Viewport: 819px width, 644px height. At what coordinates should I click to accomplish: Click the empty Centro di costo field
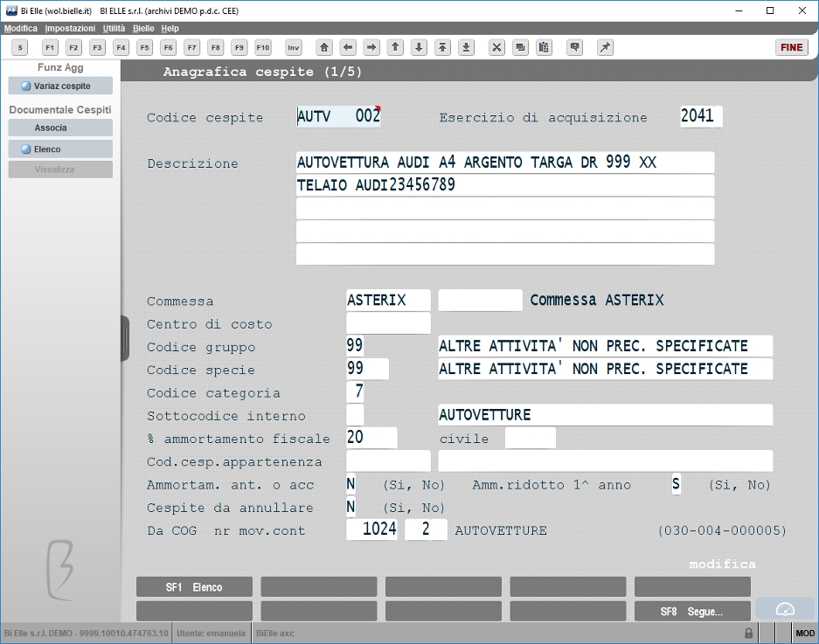point(388,323)
